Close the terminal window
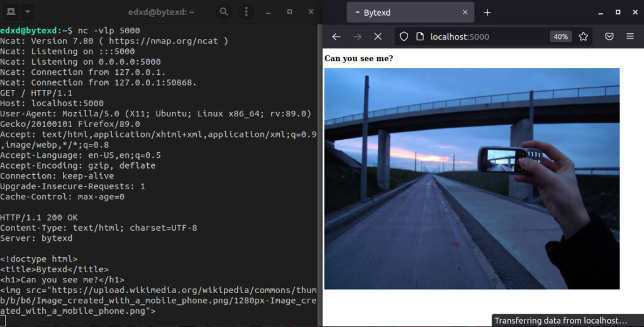Screen dimensions: 644x327 coord(311,12)
